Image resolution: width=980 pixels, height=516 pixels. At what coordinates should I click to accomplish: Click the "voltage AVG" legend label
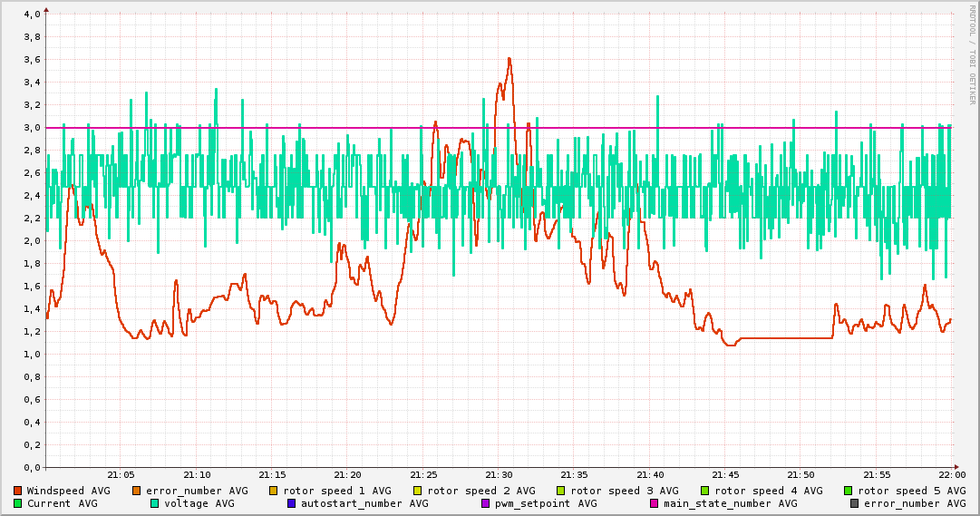[199, 503]
